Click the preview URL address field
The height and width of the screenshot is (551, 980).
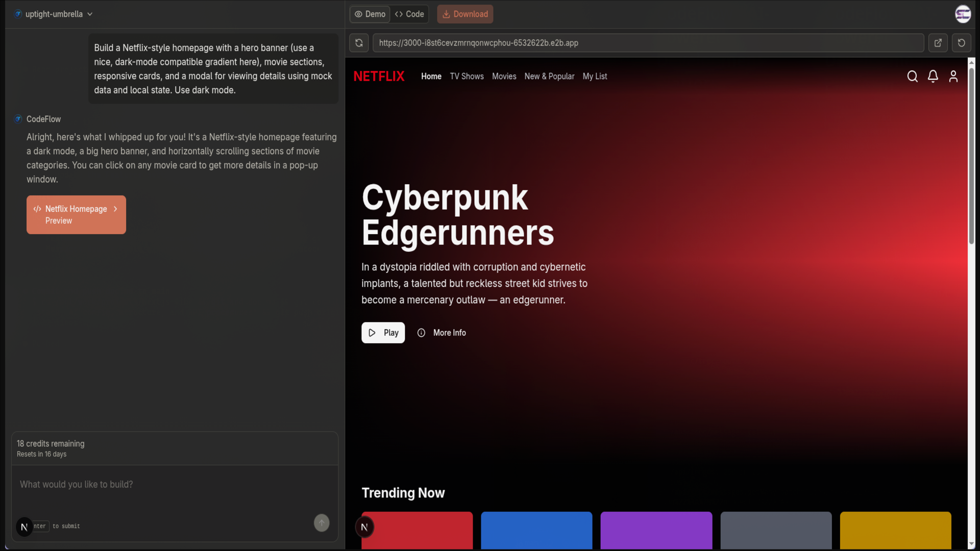coord(648,43)
